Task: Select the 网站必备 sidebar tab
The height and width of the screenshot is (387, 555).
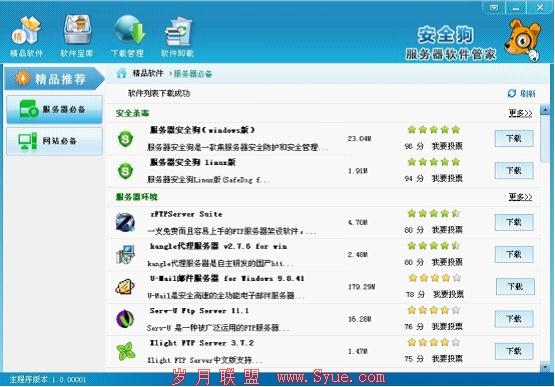Action: coord(55,141)
